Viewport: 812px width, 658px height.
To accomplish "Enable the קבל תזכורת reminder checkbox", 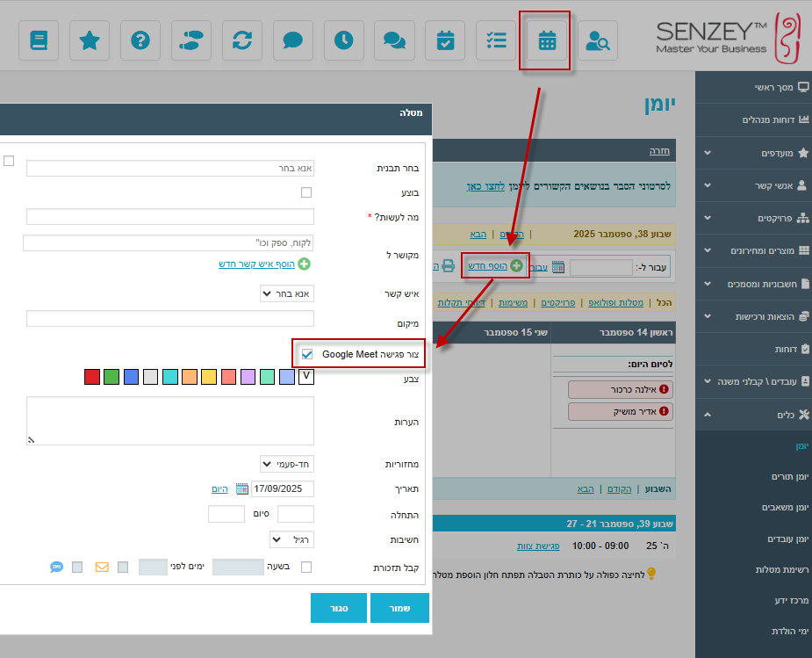I will tap(306, 568).
